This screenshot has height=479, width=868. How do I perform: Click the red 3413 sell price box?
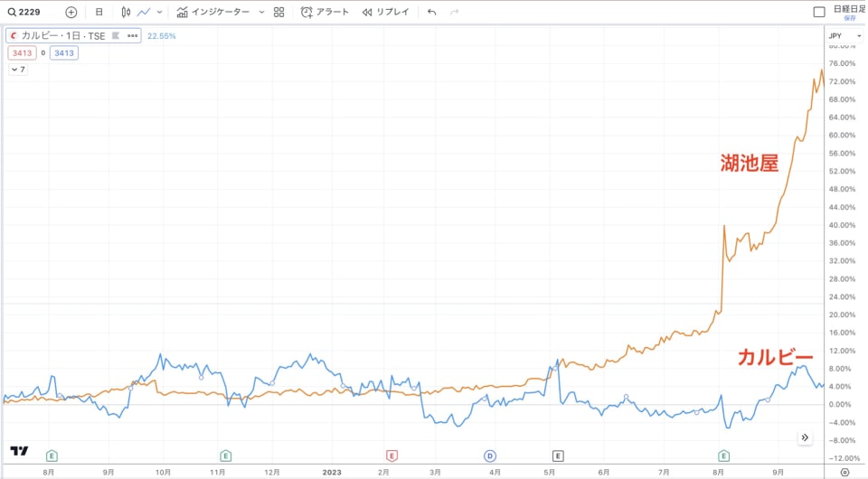(22, 53)
